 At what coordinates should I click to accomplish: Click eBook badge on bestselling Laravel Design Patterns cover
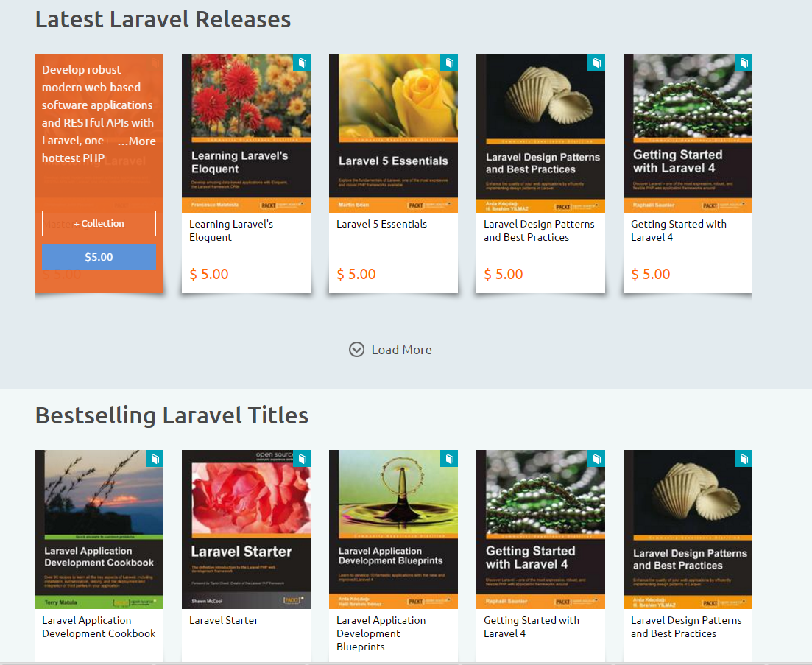coord(744,458)
